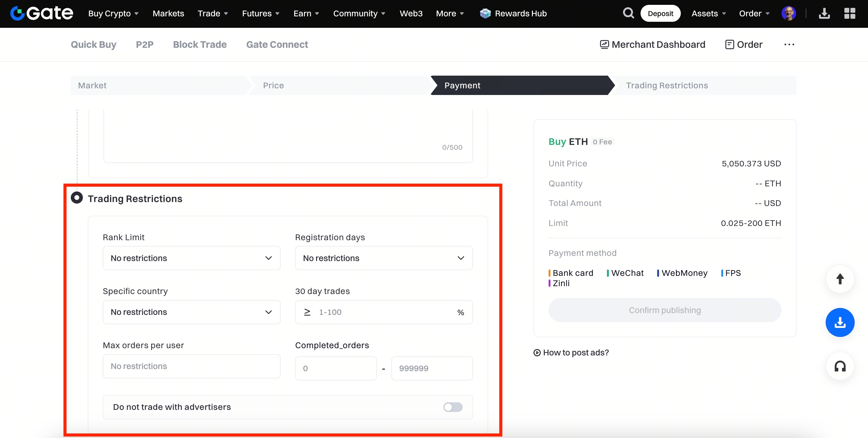
Task: Open the headset customer support icon
Action: 840,366
